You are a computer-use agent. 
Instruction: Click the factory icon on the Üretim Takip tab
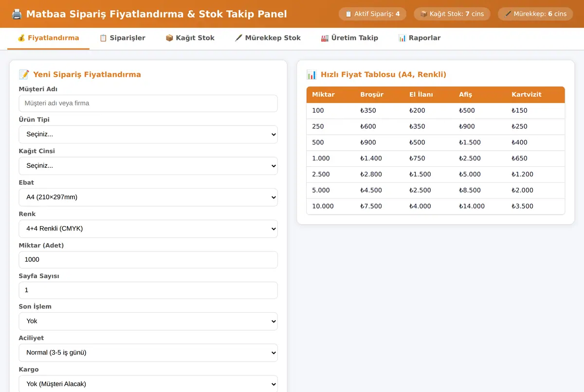325,38
